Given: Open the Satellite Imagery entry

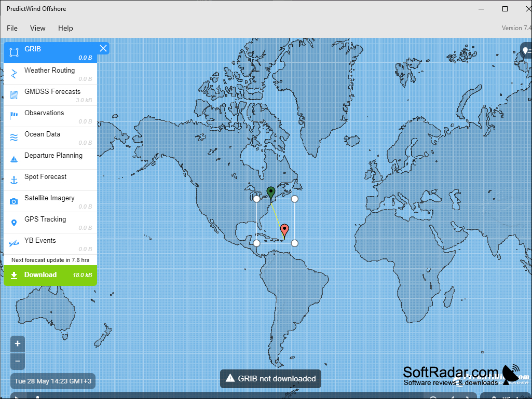Looking at the screenshot, I should point(50,201).
